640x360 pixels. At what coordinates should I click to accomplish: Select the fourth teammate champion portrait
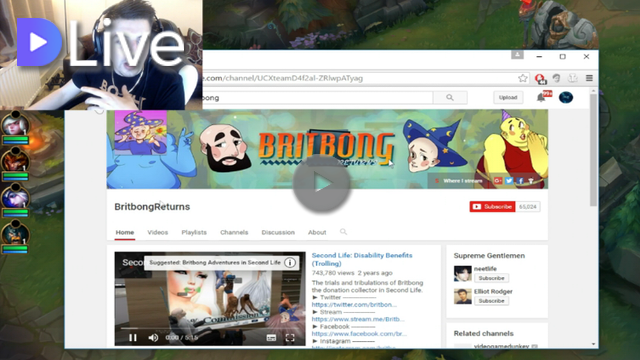click(x=15, y=233)
